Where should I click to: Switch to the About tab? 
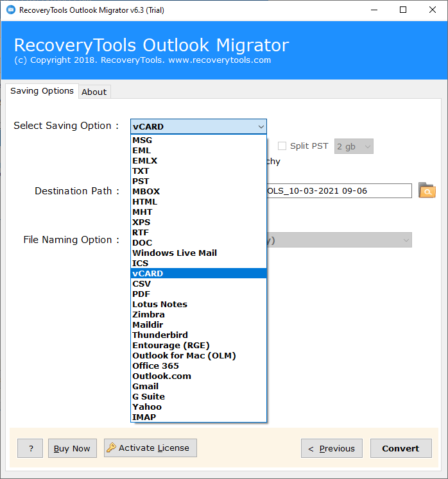94,92
